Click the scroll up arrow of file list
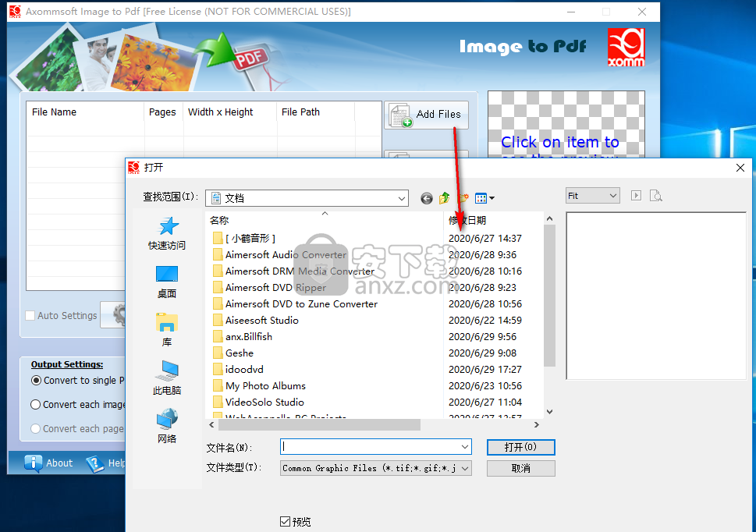The width and height of the screenshot is (756, 532). click(x=549, y=218)
